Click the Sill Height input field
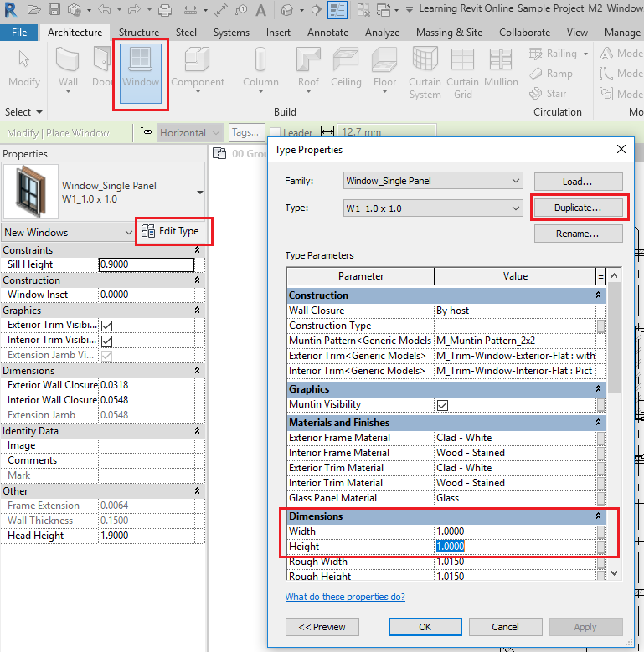644x652 pixels. [x=146, y=264]
